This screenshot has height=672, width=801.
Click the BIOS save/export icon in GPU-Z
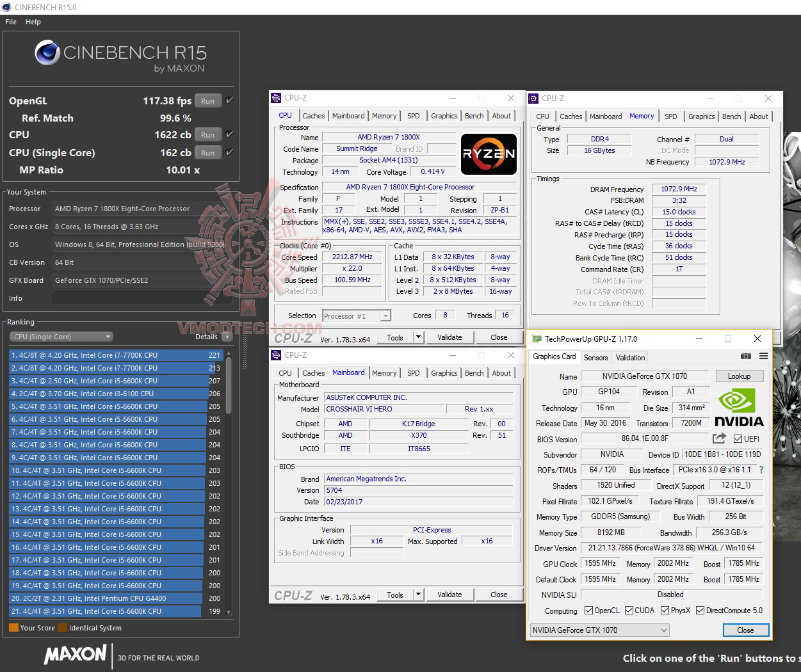[718, 438]
